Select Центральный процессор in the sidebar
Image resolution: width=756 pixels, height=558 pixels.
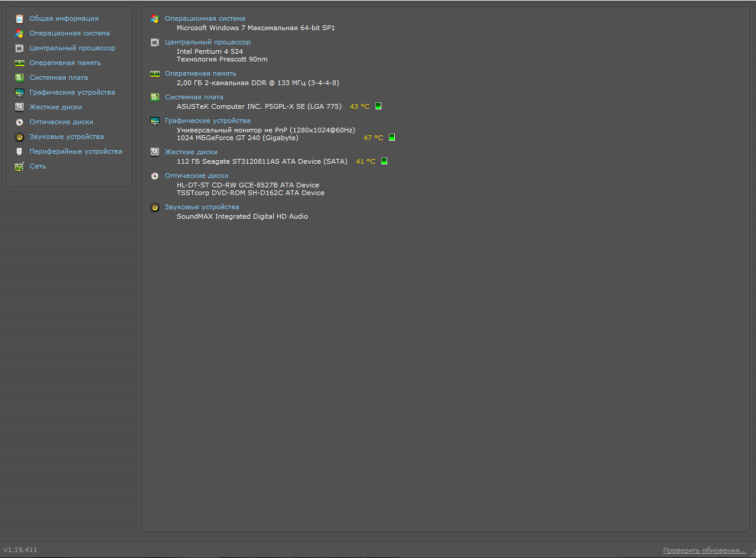[x=72, y=48]
